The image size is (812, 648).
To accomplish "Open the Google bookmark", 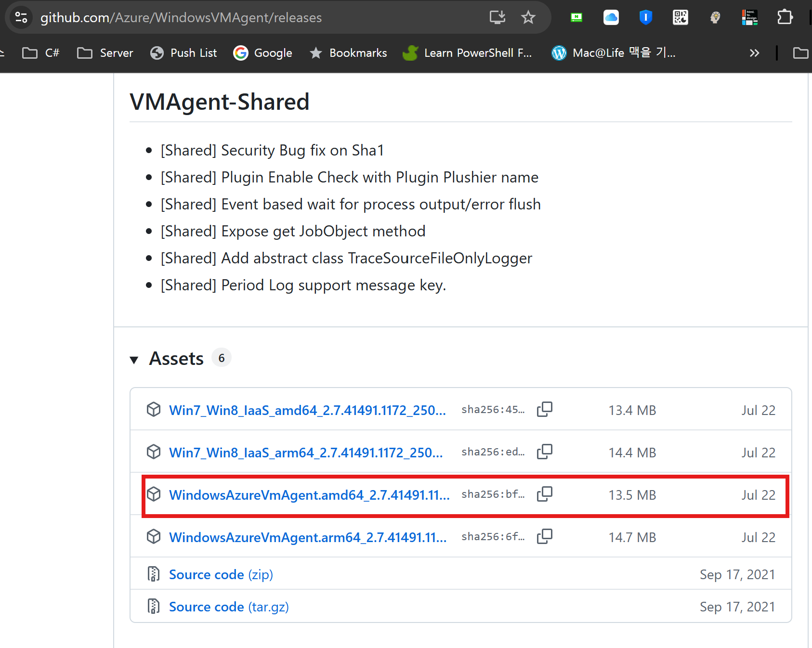I will click(263, 53).
